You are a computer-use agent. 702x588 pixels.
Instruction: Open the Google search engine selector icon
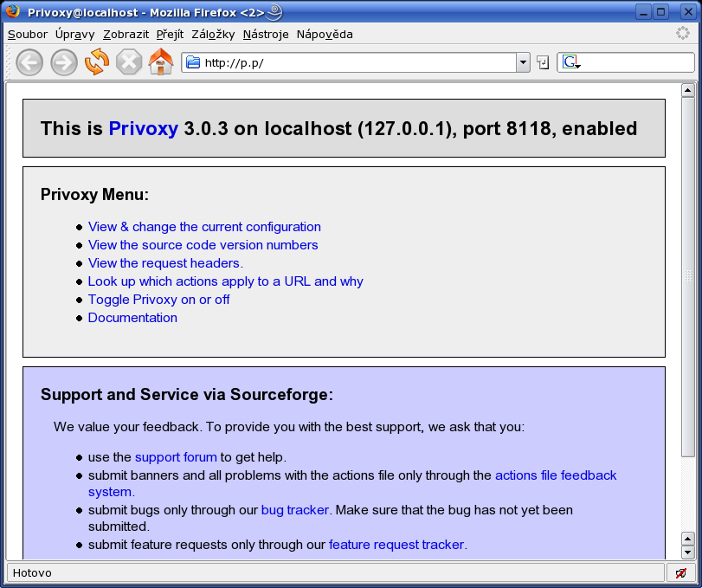(571, 62)
